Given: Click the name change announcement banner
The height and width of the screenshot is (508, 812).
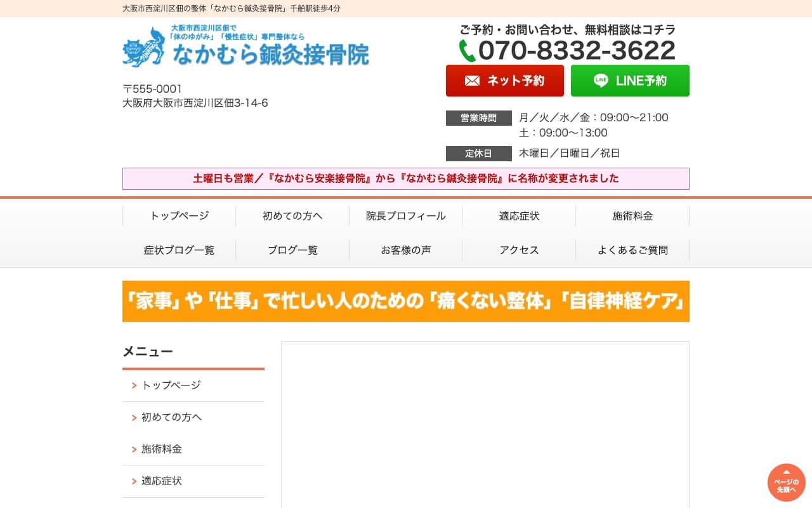Looking at the screenshot, I should pyautogui.click(x=405, y=178).
